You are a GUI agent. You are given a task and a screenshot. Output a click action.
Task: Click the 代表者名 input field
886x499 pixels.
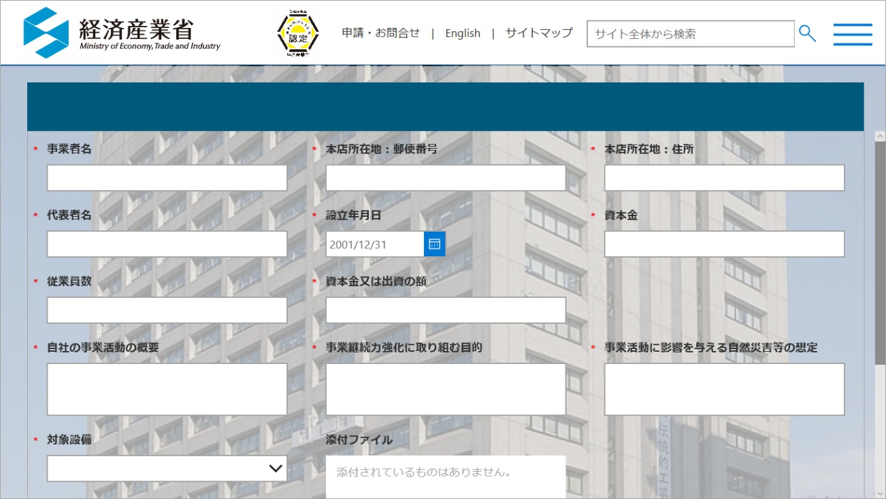tap(167, 244)
